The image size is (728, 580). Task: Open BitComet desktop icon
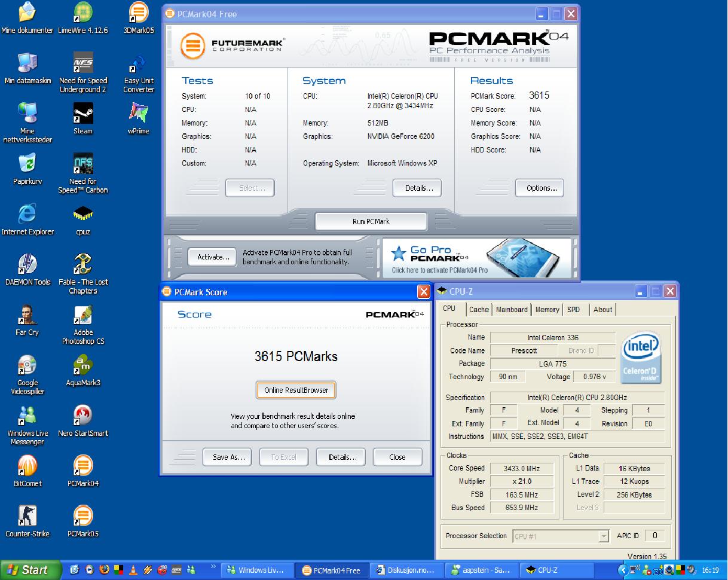(x=27, y=471)
